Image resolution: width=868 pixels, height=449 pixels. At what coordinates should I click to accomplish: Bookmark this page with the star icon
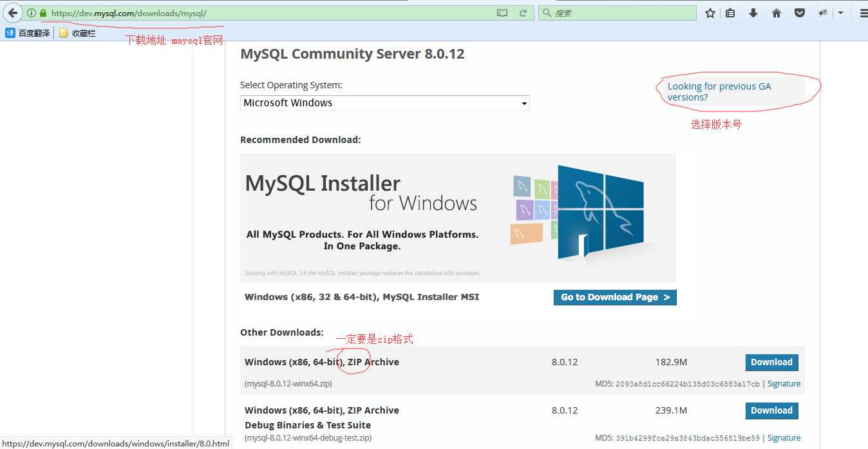pos(710,13)
